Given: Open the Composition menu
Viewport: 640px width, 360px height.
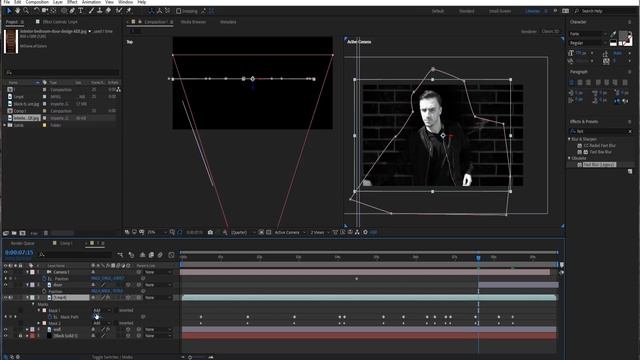Looking at the screenshot, I should coord(37,2).
